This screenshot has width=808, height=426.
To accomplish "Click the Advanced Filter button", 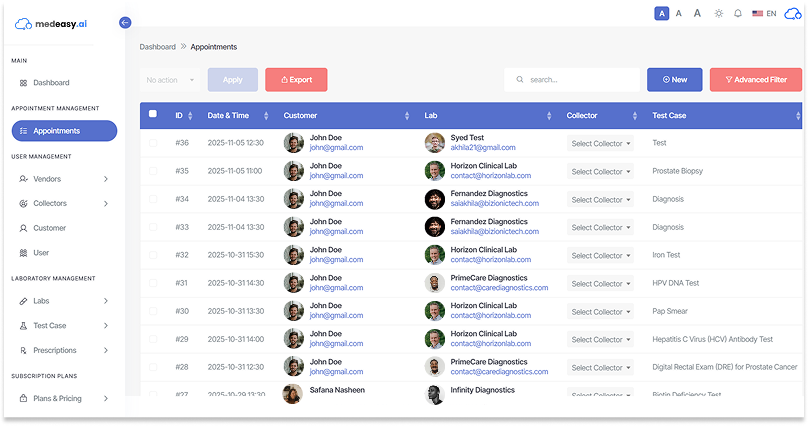I will pyautogui.click(x=755, y=80).
